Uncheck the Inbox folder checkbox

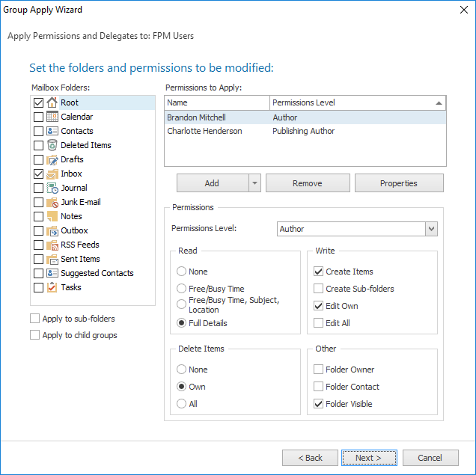click(x=39, y=174)
